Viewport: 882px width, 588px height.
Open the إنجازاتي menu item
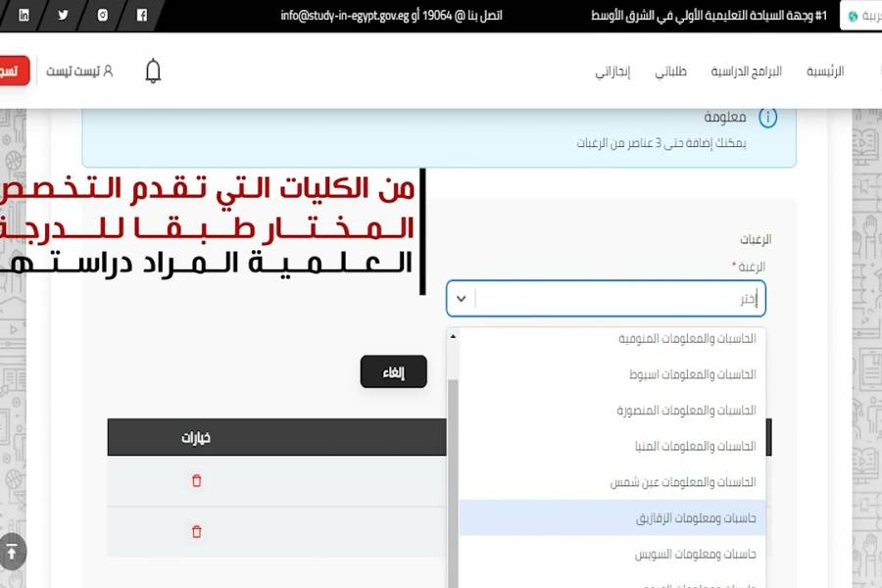(612, 72)
